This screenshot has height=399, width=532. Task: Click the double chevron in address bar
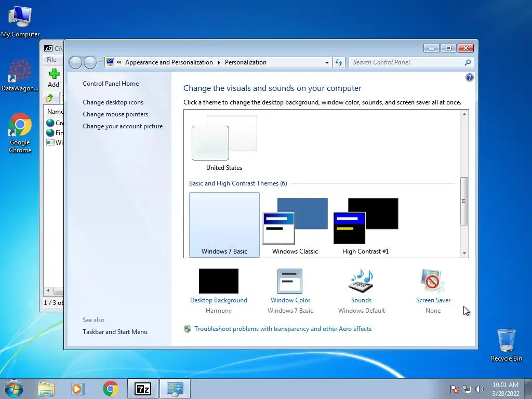coord(119,62)
